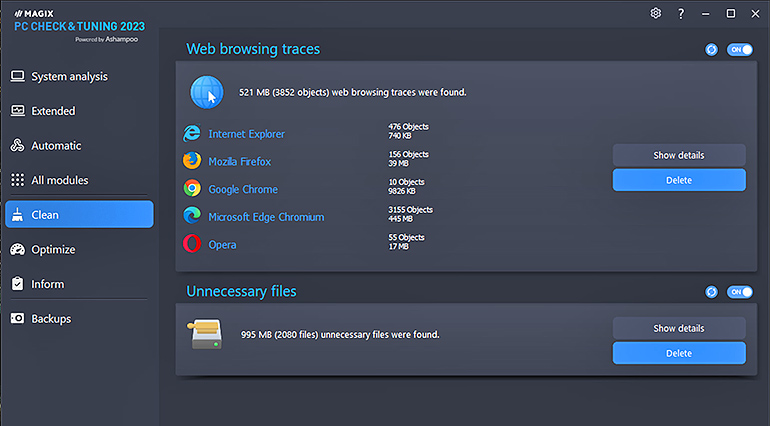Click the hard drive unnecessary files icon
This screenshot has width=770, height=426.
205,334
